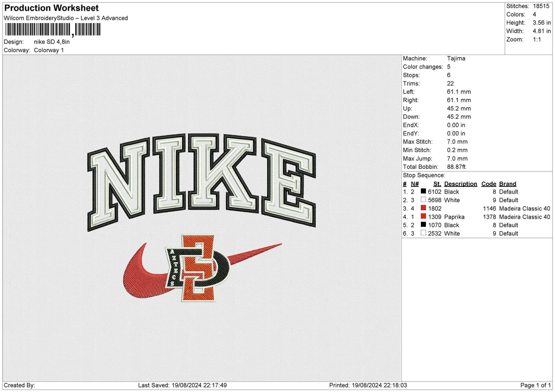Click the white swatch in the 2532 stitches row
This screenshot has width=555, height=392.
(423, 233)
